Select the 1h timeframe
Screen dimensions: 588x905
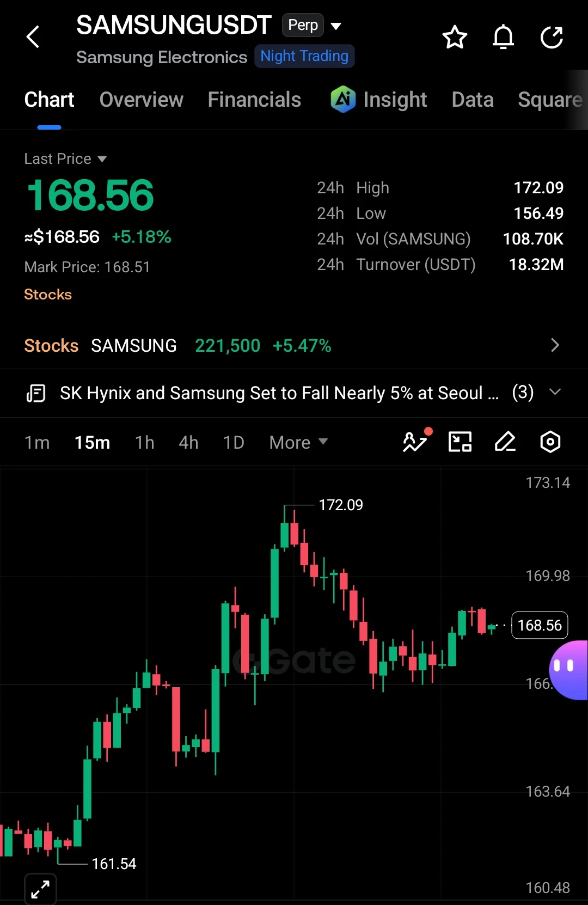coord(145,442)
